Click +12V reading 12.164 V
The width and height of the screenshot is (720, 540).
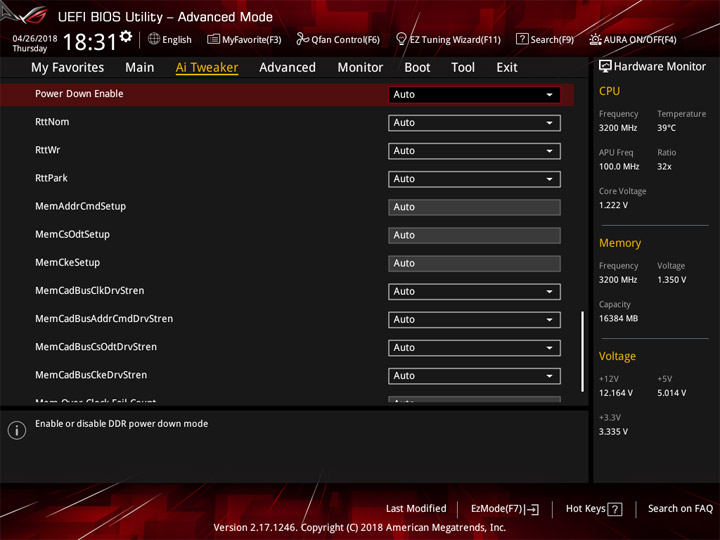(x=616, y=393)
